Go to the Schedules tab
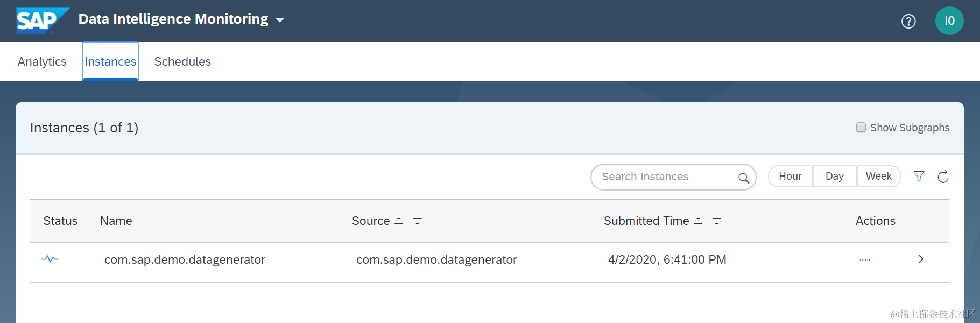This screenshot has width=980, height=323. pos(182,61)
